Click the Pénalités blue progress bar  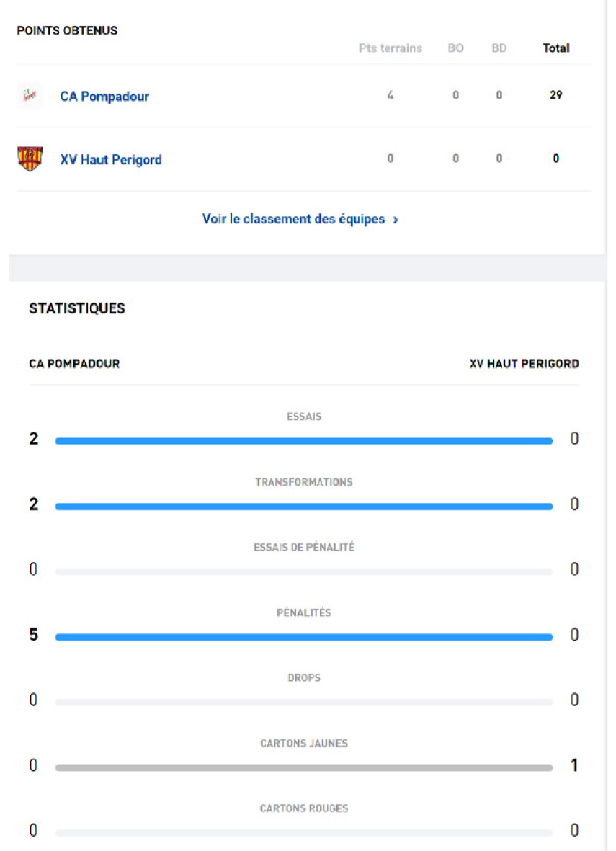303,637
